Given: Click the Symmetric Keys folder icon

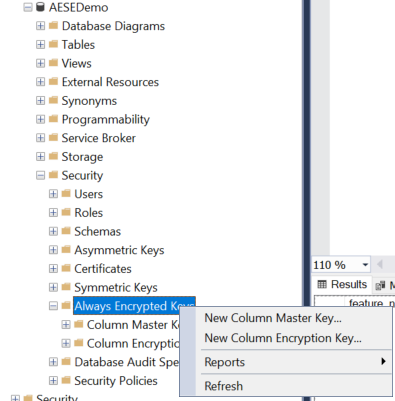Looking at the screenshot, I should pyautogui.click(x=66, y=287).
